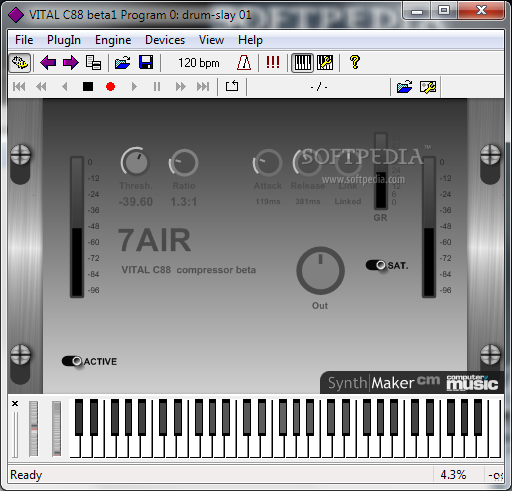This screenshot has width=512, height=491.
Task: Click the GR gain reduction meter
Action: click(x=381, y=171)
